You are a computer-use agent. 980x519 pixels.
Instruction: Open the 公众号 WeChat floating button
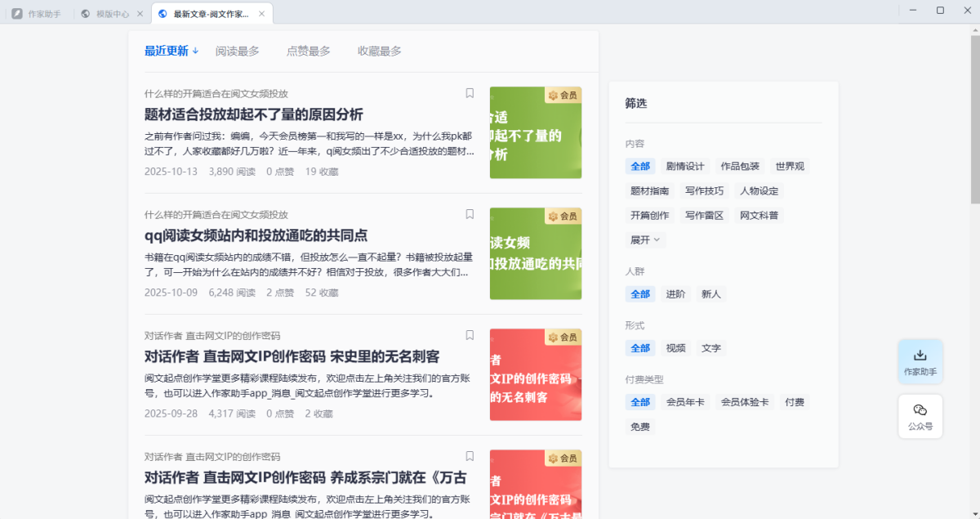pyautogui.click(x=920, y=416)
